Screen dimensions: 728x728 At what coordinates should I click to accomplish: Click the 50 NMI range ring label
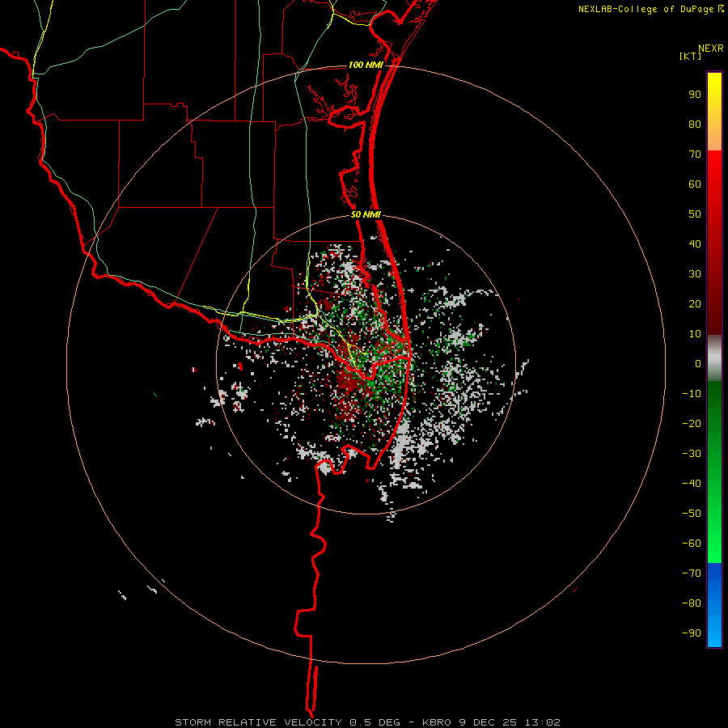click(x=366, y=214)
